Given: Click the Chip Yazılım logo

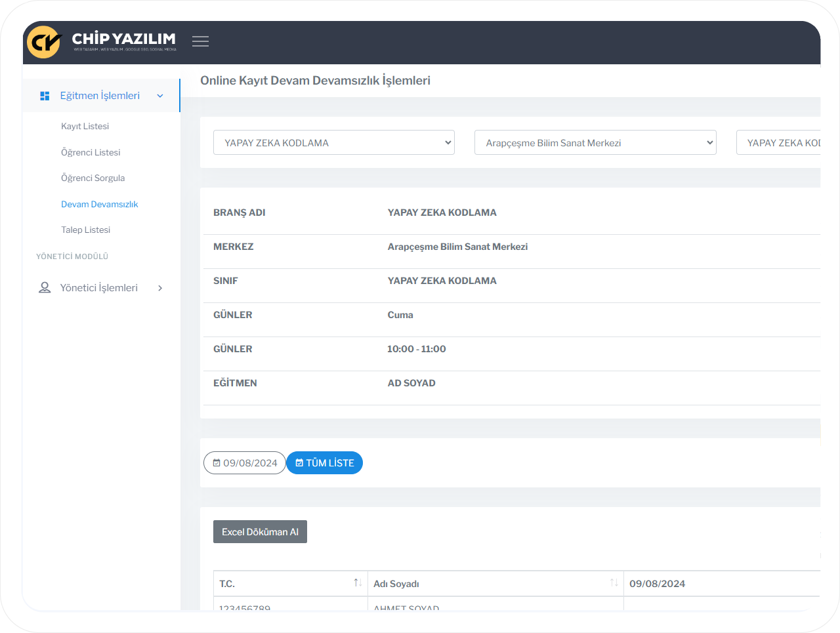Looking at the screenshot, I should (102, 41).
